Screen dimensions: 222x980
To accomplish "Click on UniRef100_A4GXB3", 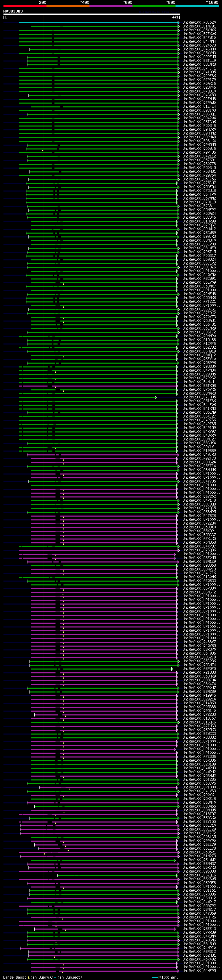I will (199, 95).
